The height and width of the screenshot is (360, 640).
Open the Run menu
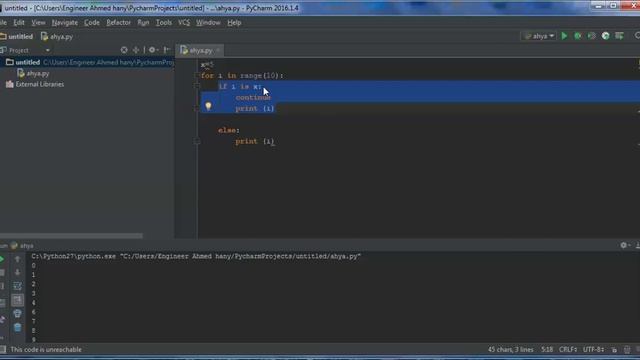coord(143,23)
